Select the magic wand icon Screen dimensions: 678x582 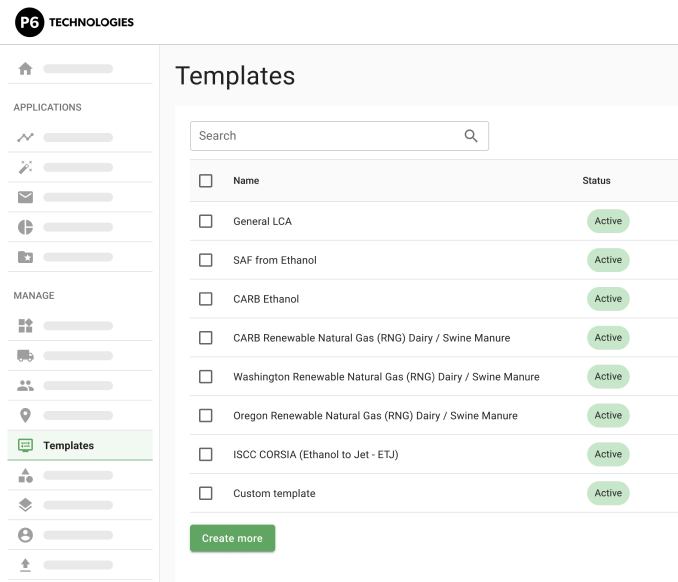pos(25,167)
